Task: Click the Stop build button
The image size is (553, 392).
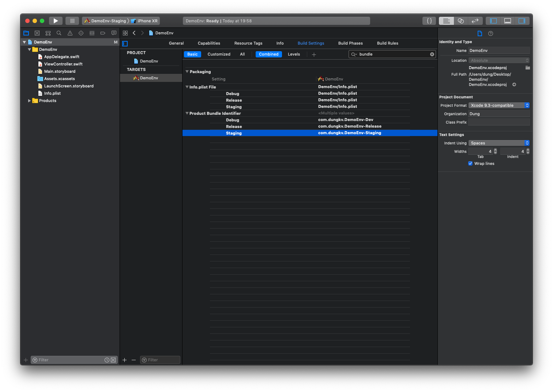Action: point(72,21)
